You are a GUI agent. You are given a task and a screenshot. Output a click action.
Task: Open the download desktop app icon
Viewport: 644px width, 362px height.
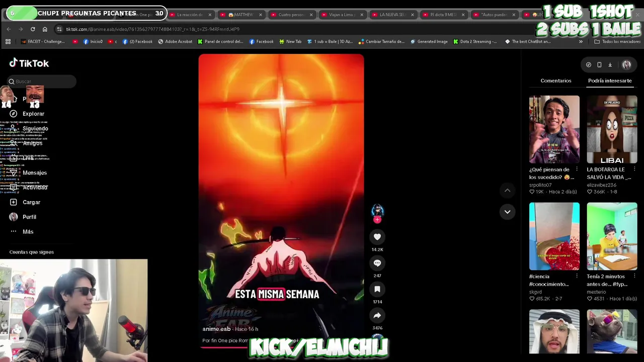coord(610,64)
